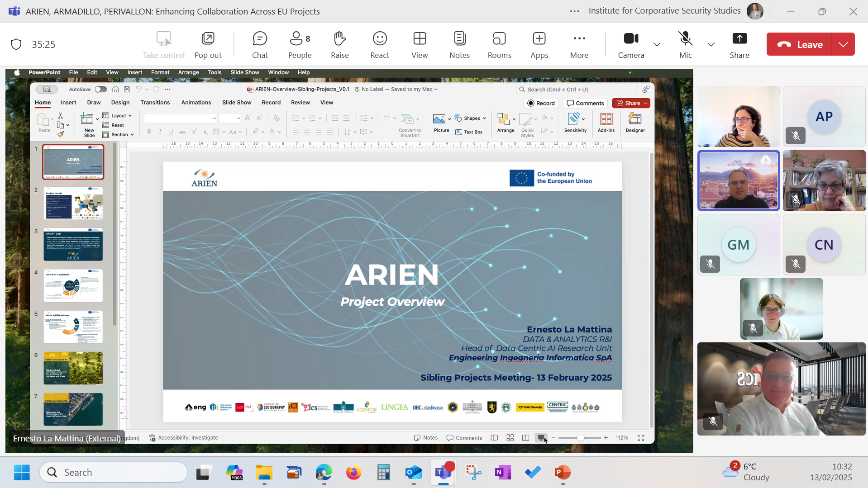The height and width of the screenshot is (488, 868).
Task: Click Share screen icon
Action: (x=739, y=44)
